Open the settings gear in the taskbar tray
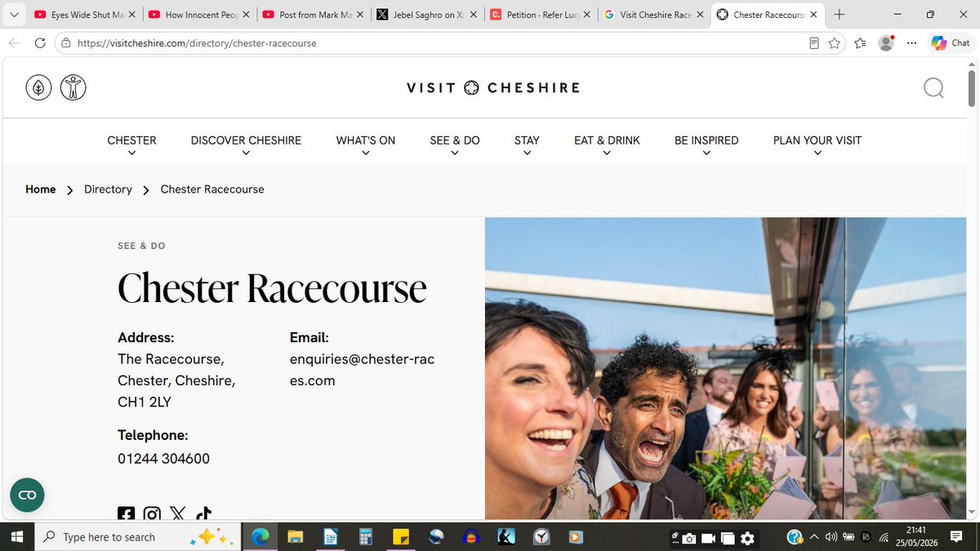Screen dimensions: 980x551 pos(746,538)
